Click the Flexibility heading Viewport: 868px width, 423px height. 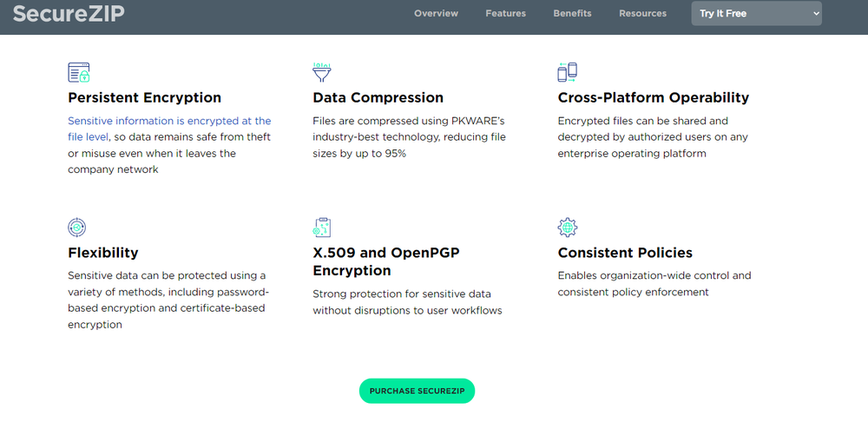[103, 253]
